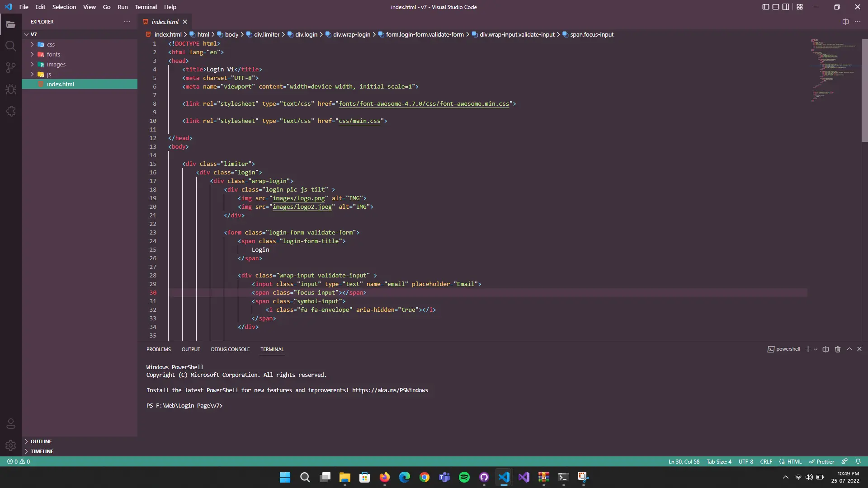Image resolution: width=868 pixels, height=488 pixels.
Task: Click the editor vertical scrollbar slider
Action: 864,90
